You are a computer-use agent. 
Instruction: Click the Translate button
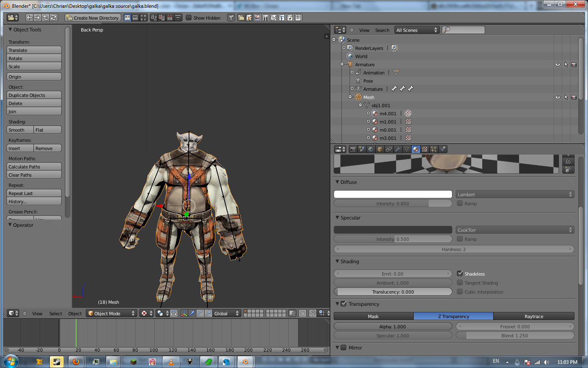[34, 50]
